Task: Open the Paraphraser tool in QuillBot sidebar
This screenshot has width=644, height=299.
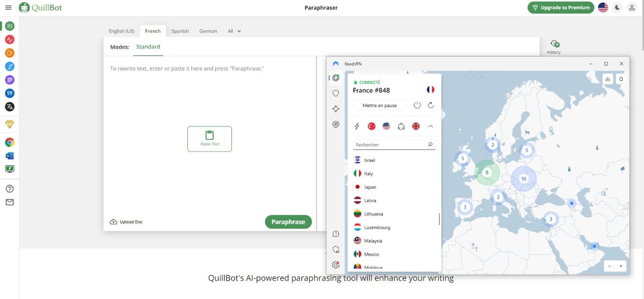Action: [10, 26]
